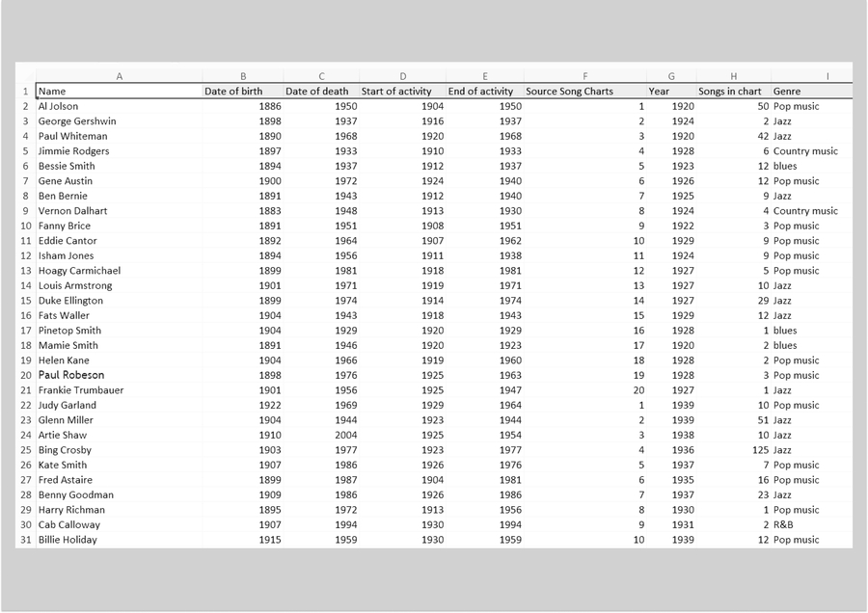
Task: Select the 'Gene Austin' cell
Action: (x=119, y=181)
